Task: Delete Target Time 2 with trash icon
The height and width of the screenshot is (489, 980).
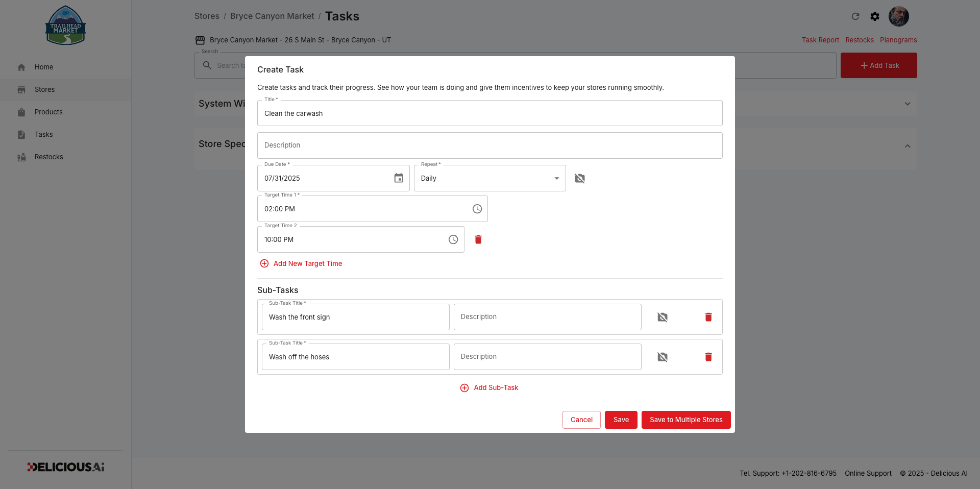Action: (x=478, y=239)
